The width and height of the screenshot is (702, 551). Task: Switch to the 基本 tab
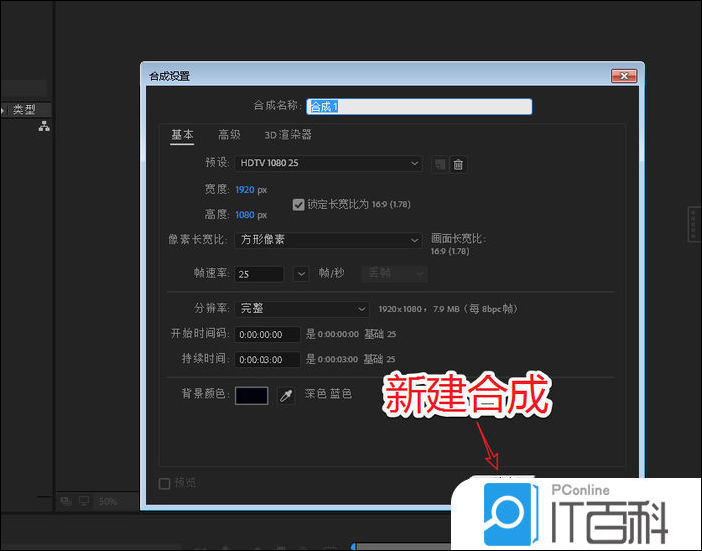click(182, 134)
